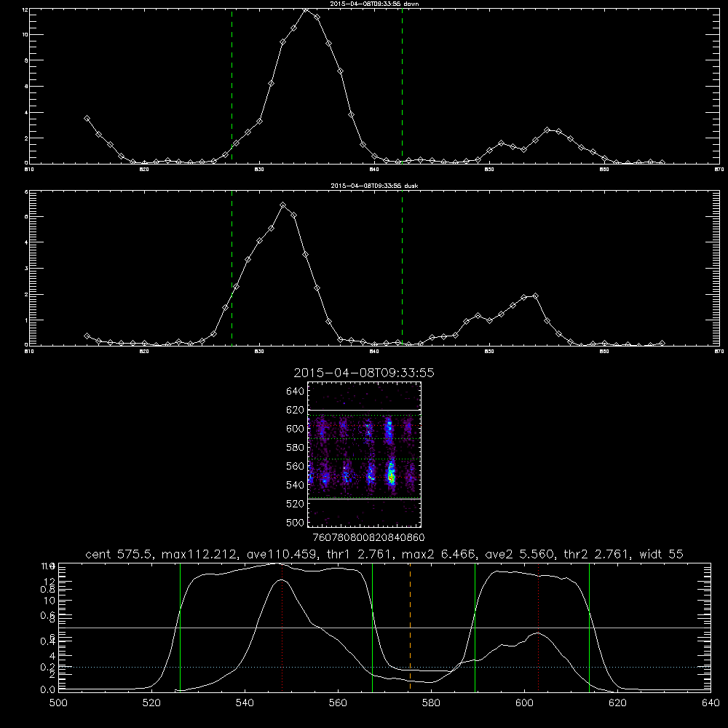Click the 520 label on bottom plot x-axis
Screen dimensions: 728x728
[151, 703]
